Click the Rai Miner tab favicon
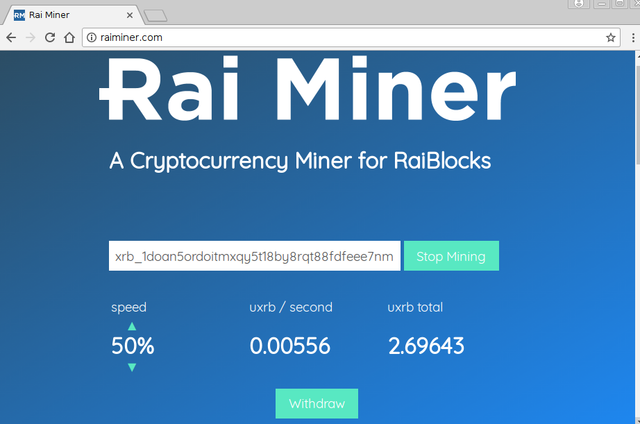640x424 pixels. [19, 15]
